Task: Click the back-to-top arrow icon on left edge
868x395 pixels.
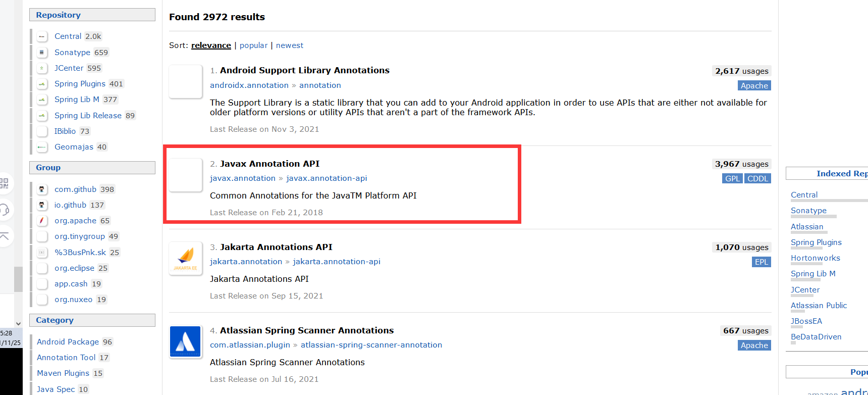Action: [4, 236]
